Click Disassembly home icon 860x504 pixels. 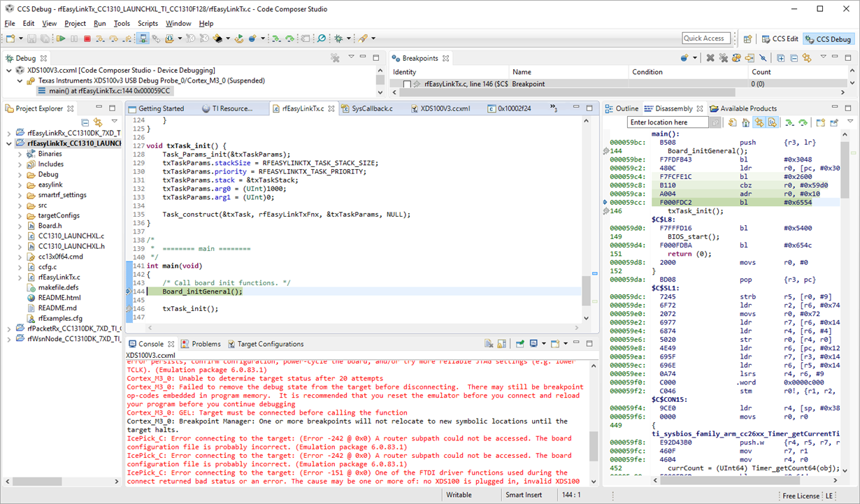point(746,122)
